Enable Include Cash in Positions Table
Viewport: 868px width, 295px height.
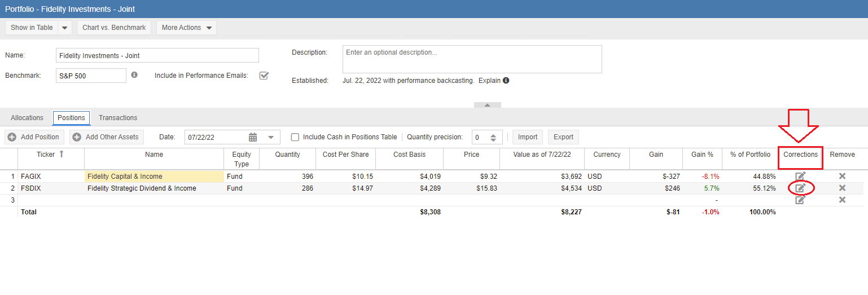pyautogui.click(x=295, y=137)
